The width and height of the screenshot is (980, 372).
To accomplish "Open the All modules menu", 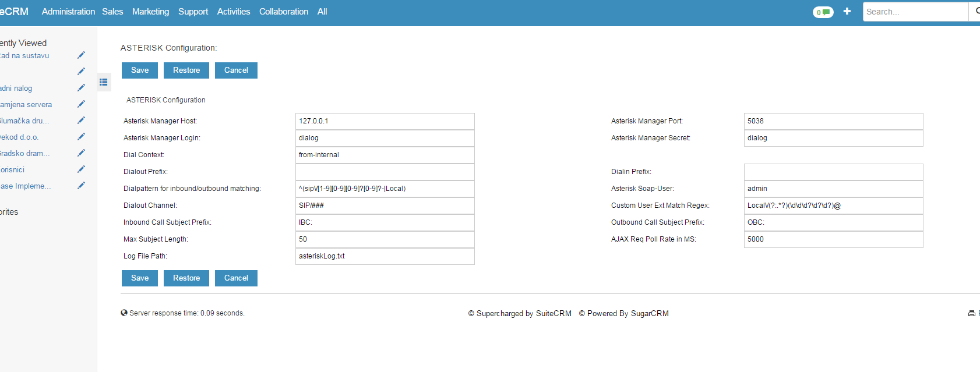I will point(322,12).
